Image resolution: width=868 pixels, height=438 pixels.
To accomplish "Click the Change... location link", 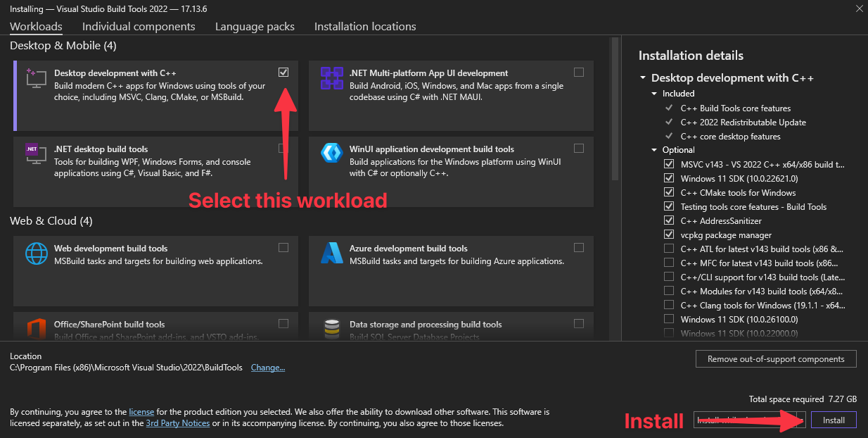I will pyautogui.click(x=267, y=367).
